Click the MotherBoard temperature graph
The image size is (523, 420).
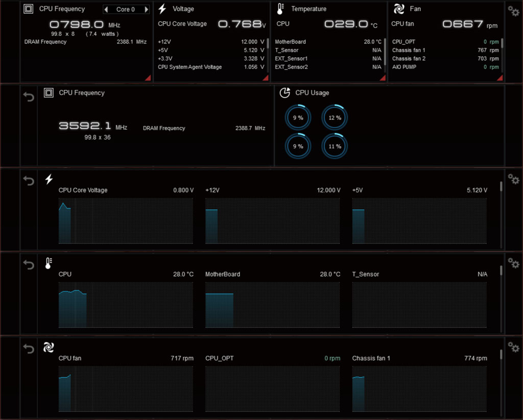tap(273, 305)
